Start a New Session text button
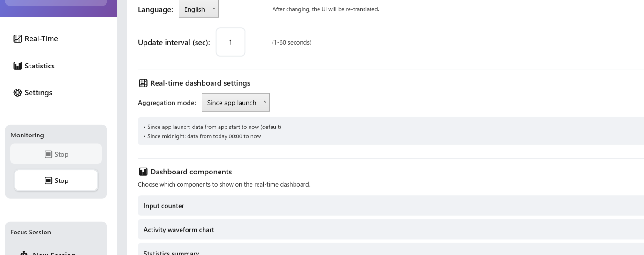Image resolution: width=644 pixels, height=255 pixels. 54,254
